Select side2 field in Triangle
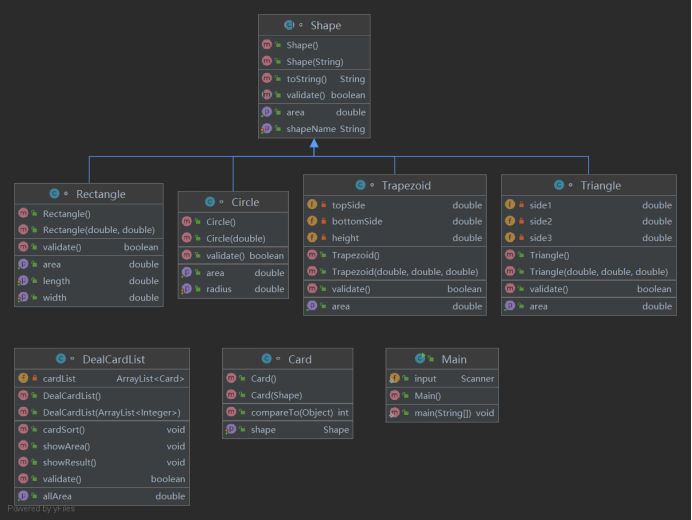Viewport: 692px width, 520px height. point(589,221)
